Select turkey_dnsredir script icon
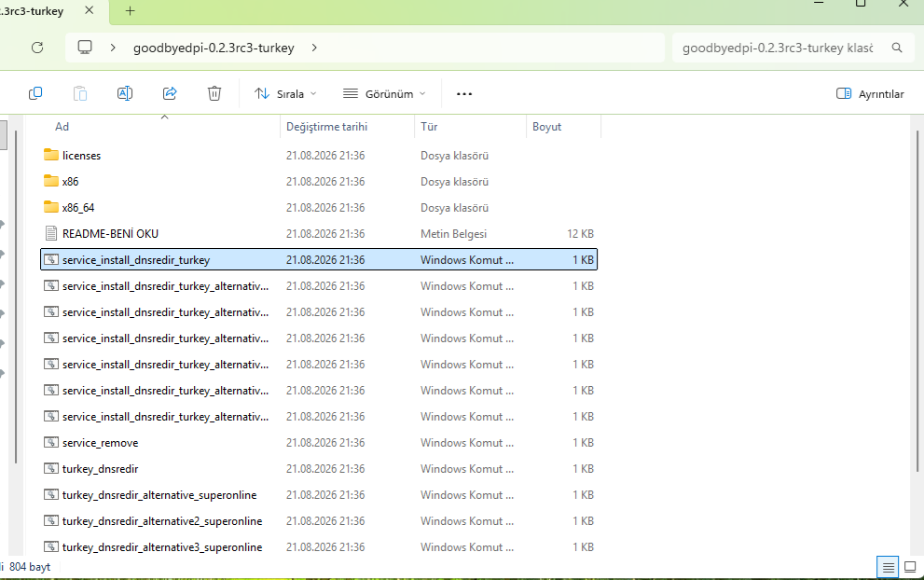Screen dimensions: 924x580 pos(51,469)
